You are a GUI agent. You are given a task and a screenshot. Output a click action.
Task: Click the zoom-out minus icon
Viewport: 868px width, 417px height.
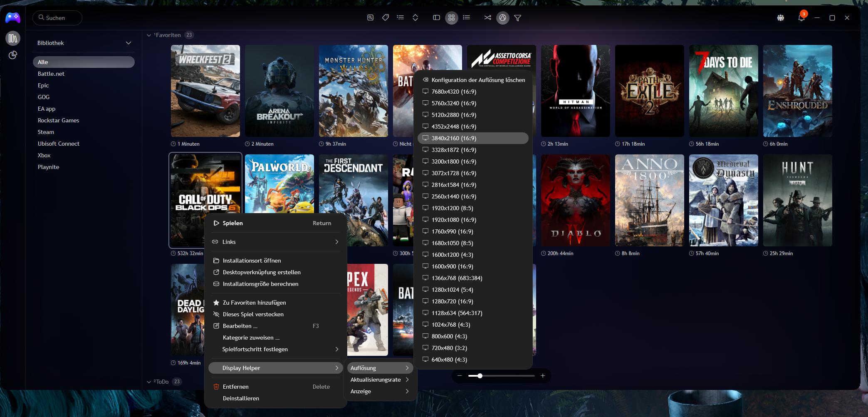[460, 376]
